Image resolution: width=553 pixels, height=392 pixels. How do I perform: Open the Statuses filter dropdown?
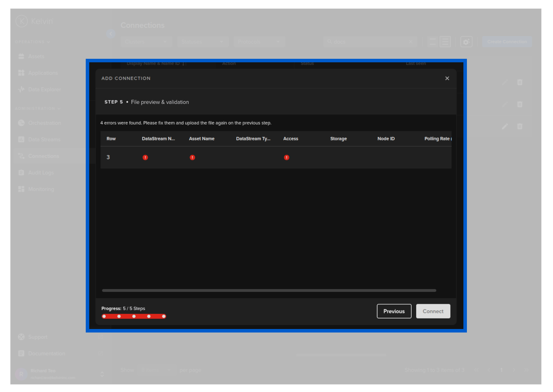coord(203,42)
